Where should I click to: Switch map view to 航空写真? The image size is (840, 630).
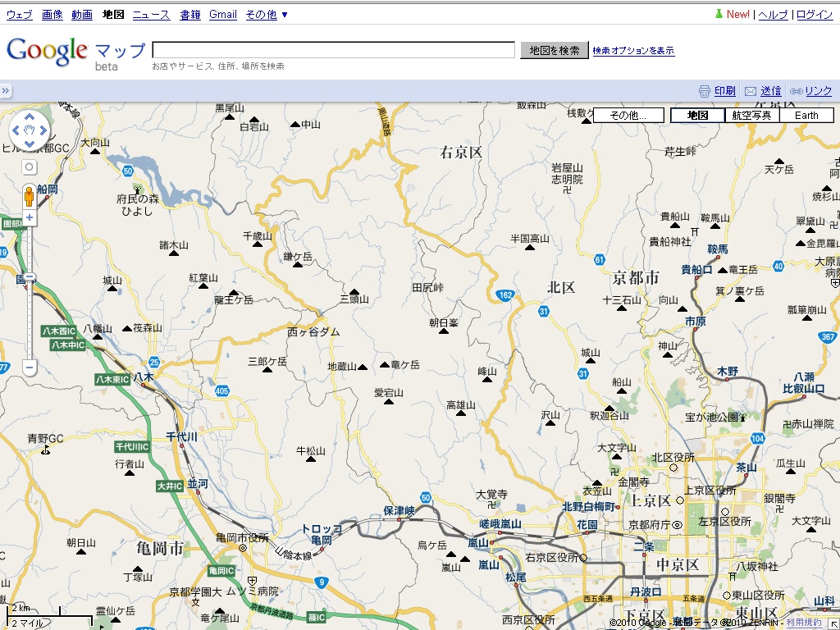(x=752, y=116)
